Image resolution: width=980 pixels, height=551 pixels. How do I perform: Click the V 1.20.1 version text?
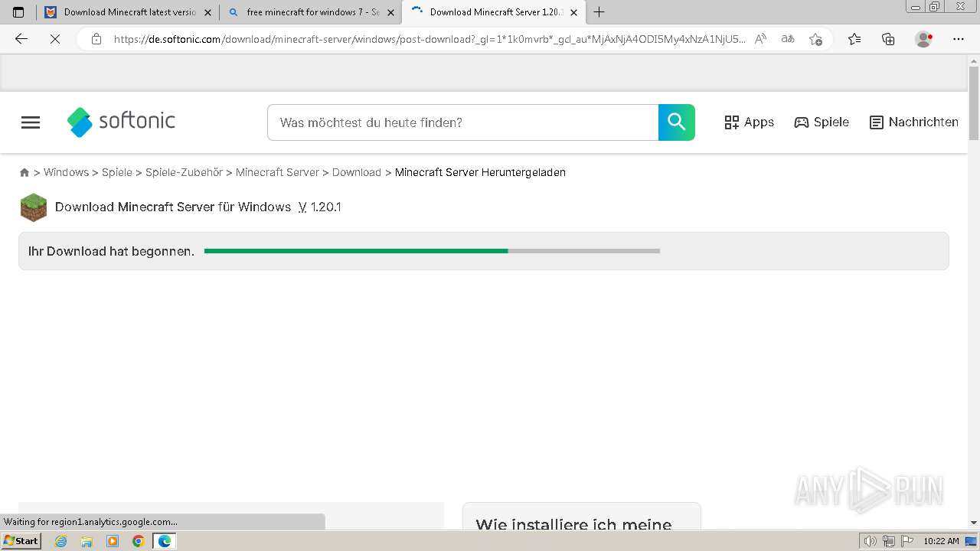[x=320, y=207]
